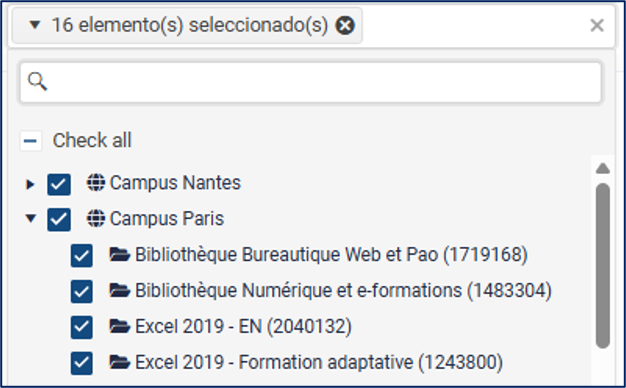Click the Check all label
Screen dimensions: 626x388
coord(92,141)
